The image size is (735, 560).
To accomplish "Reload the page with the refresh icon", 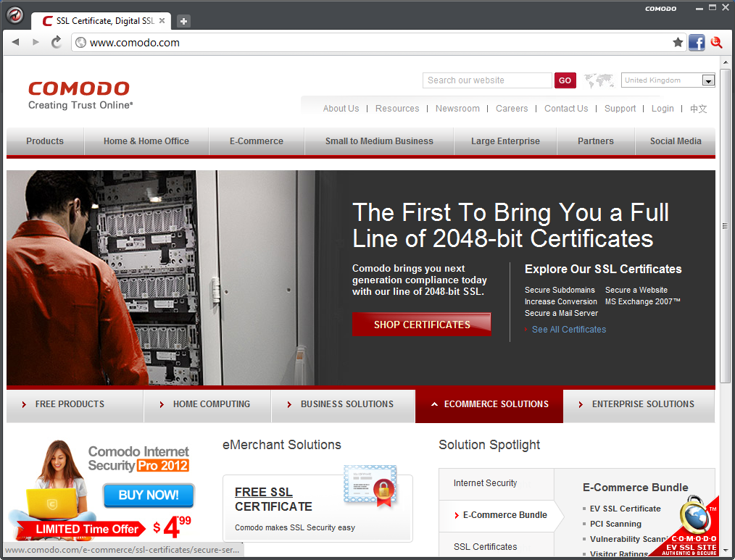I will coord(57,42).
